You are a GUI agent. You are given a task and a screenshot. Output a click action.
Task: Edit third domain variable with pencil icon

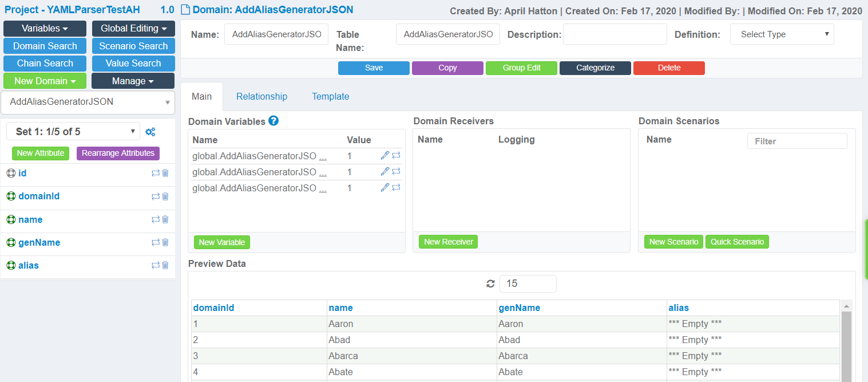tap(385, 187)
